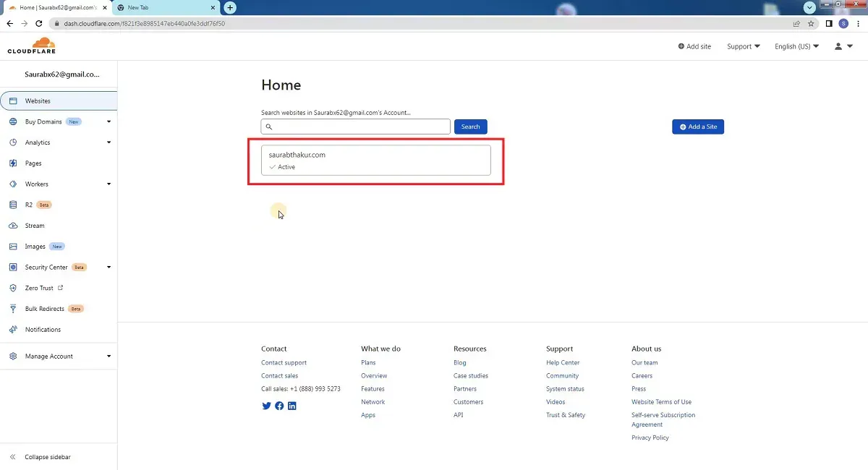Click the R2 database icon
868x470 pixels.
[x=13, y=205]
